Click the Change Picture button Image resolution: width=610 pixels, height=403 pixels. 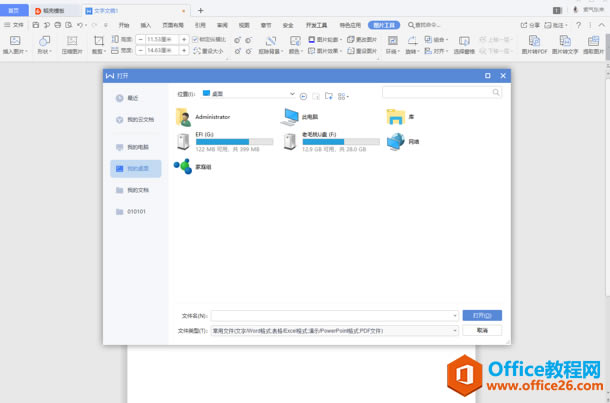[362, 40]
